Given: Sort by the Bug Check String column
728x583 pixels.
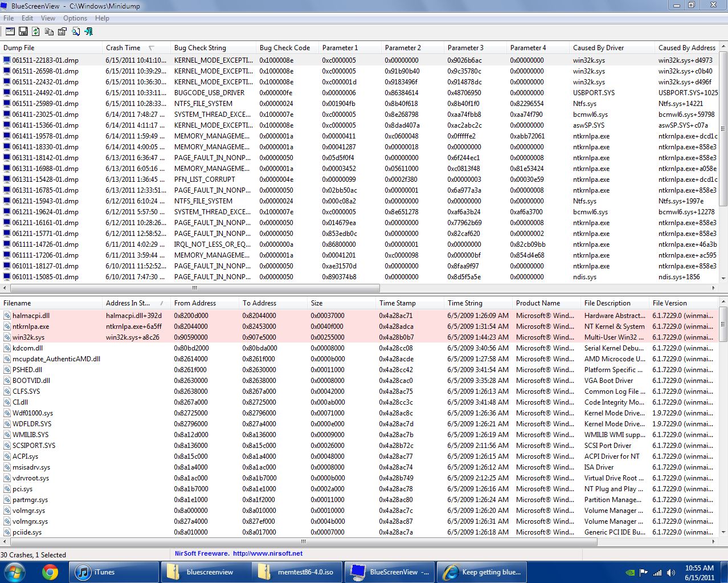Looking at the screenshot, I should pos(214,48).
